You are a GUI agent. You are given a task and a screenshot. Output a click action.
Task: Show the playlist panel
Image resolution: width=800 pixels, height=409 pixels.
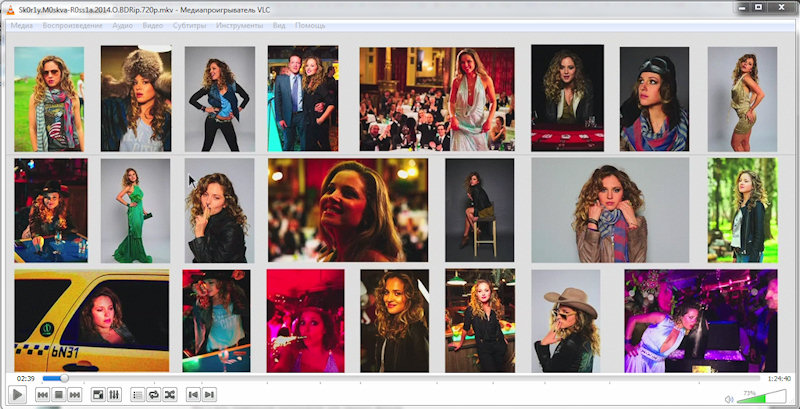pyautogui.click(x=138, y=395)
